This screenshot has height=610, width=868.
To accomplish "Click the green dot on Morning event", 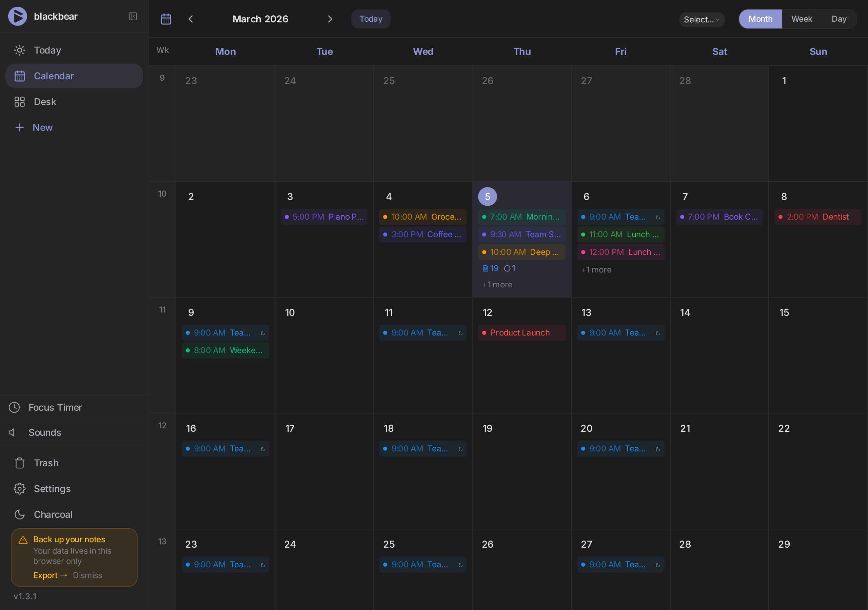I will point(484,217).
